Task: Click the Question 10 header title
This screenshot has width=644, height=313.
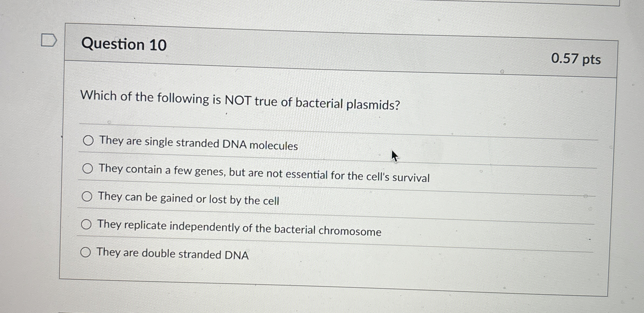Action: [x=124, y=44]
